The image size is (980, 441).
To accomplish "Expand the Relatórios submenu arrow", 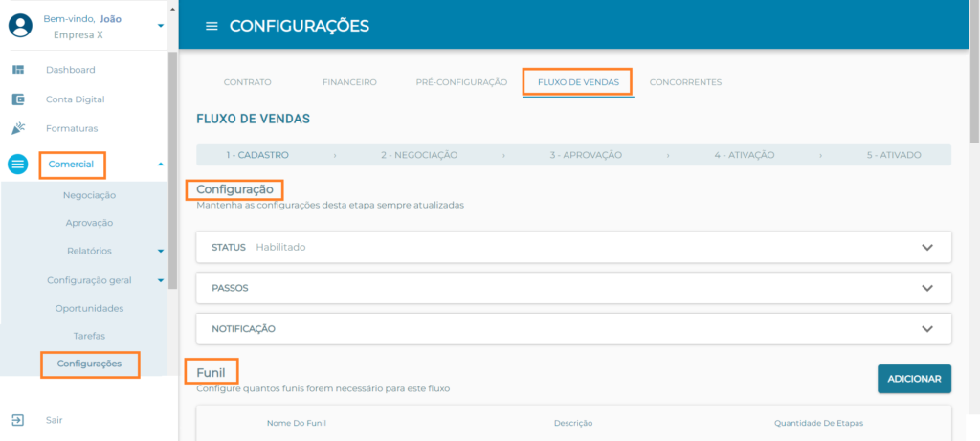I will (161, 251).
